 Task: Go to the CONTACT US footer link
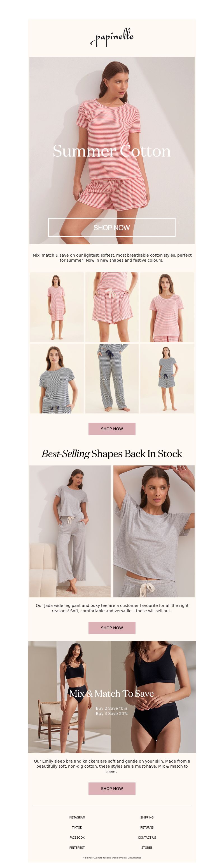point(147,838)
